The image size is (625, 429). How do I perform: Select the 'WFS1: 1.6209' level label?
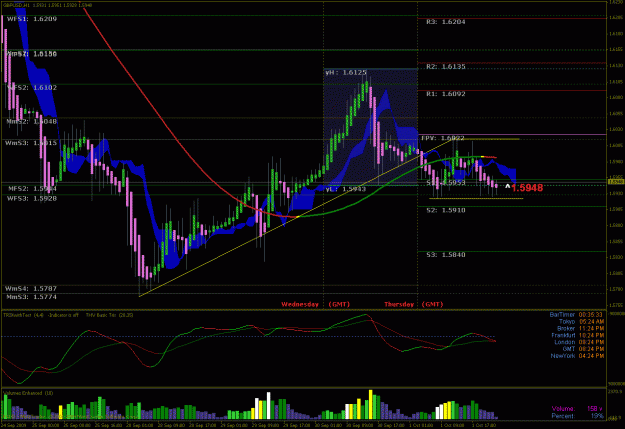pos(32,19)
